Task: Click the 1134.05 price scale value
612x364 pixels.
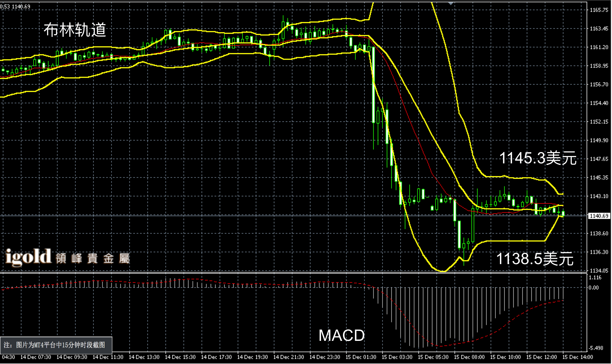Action: click(599, 271)
